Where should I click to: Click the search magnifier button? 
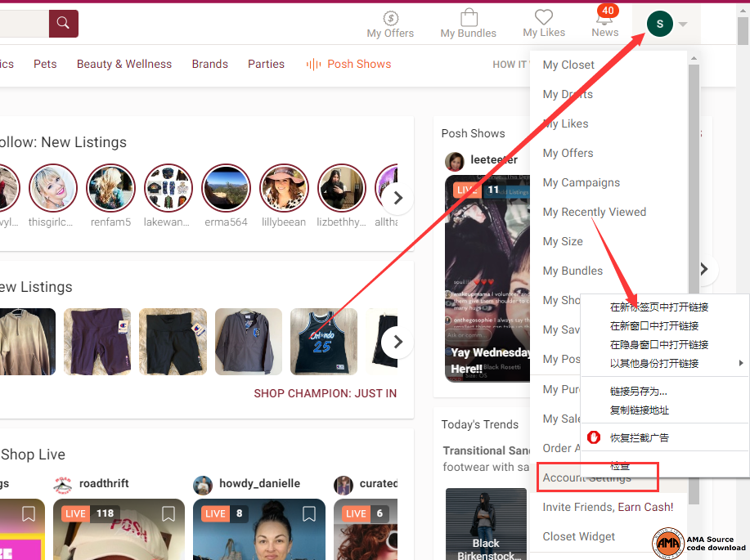click(x=64, y=24)
